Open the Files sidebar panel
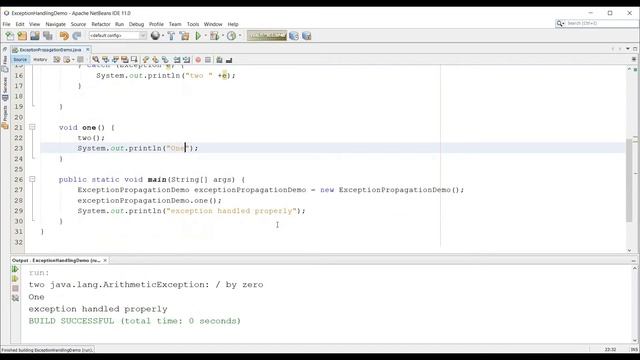Viewport: 640px width, 360px height. coord(5,64)
